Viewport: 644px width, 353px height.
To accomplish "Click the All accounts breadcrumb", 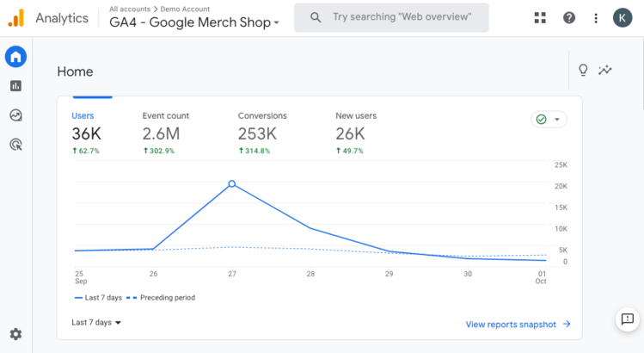I will 130,9.
